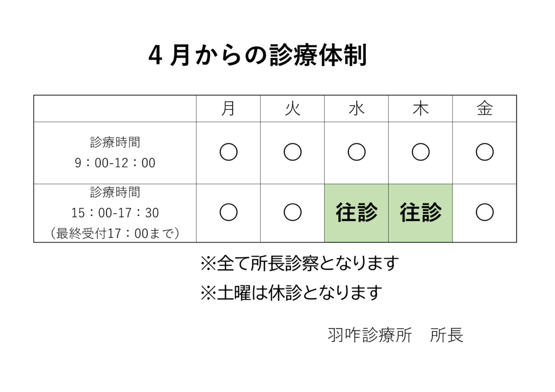The image size is (555, 392).
Task: Select the 月 column header
Action: click(229, 109)
